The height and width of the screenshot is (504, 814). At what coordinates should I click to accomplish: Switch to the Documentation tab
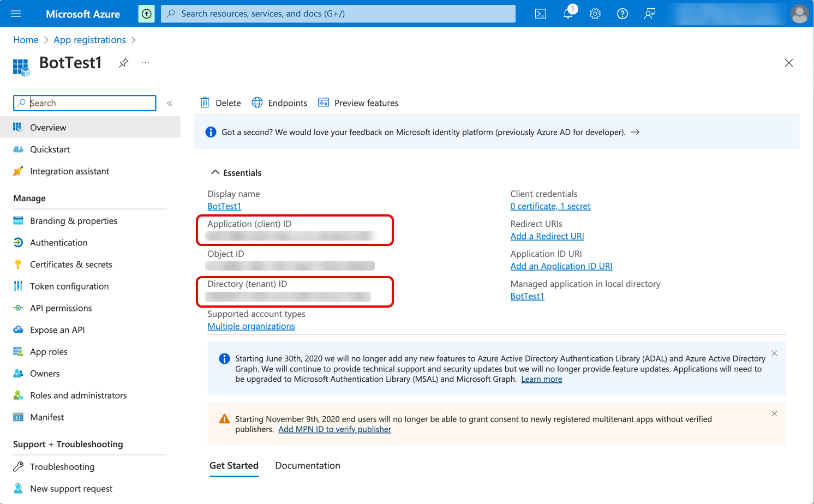point(308,466)
